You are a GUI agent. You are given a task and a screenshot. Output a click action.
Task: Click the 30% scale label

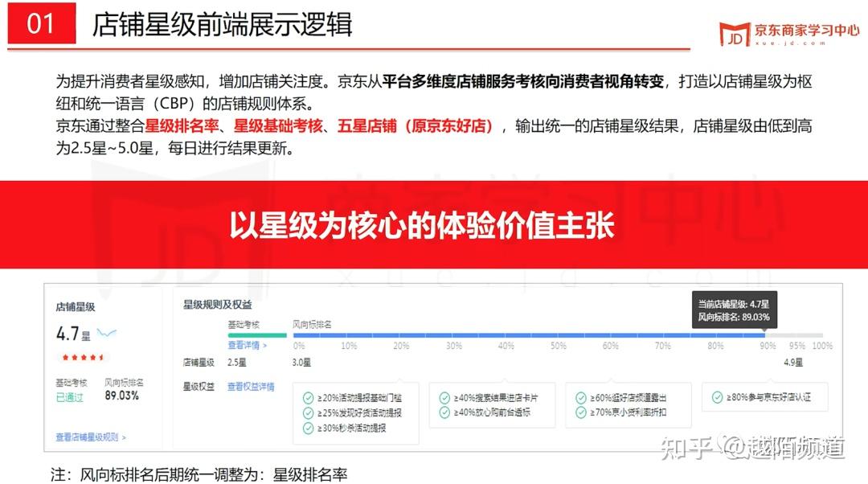point(454,346)
